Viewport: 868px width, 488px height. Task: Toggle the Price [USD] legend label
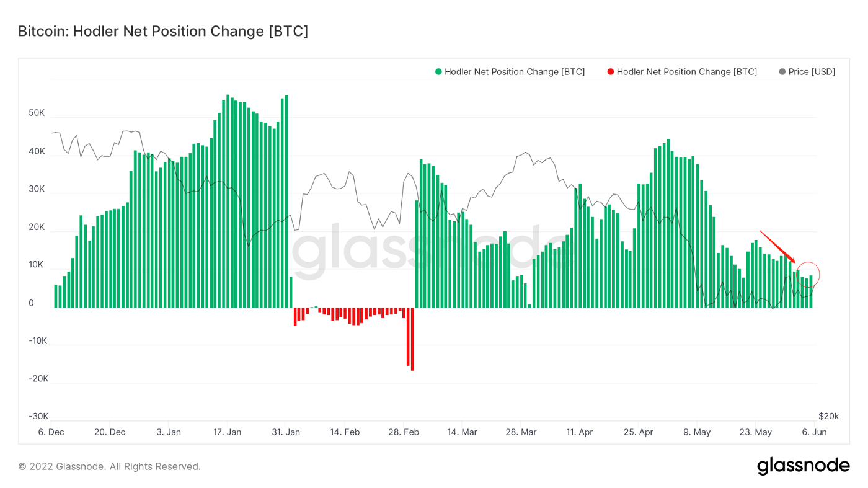[812, 72]
